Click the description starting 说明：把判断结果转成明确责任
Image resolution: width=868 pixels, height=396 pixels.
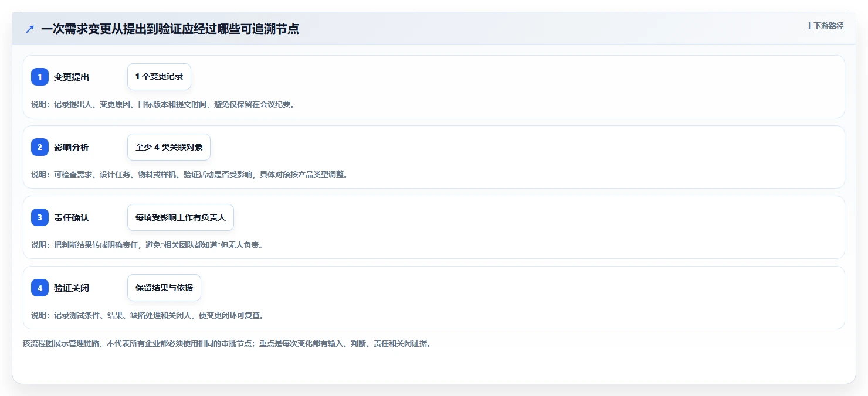pos(147,245)
